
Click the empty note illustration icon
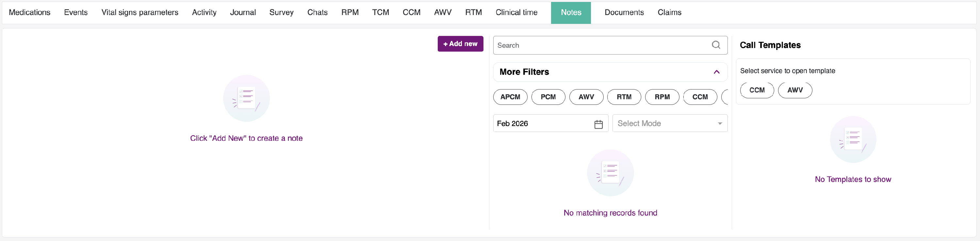(x=246, y=98)
